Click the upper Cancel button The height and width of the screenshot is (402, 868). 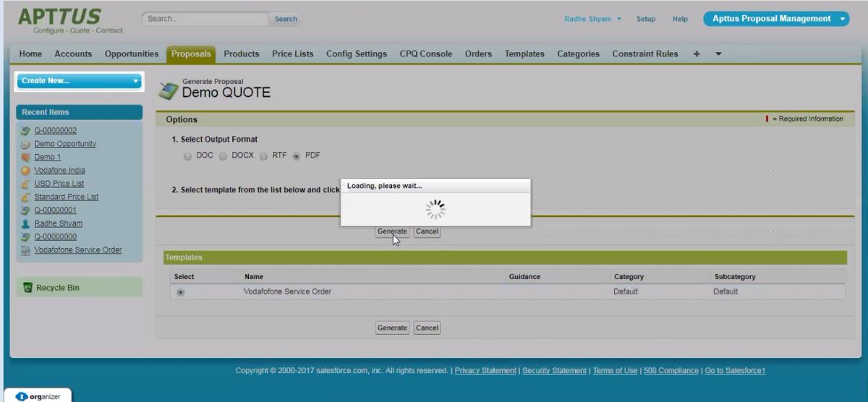427,231
